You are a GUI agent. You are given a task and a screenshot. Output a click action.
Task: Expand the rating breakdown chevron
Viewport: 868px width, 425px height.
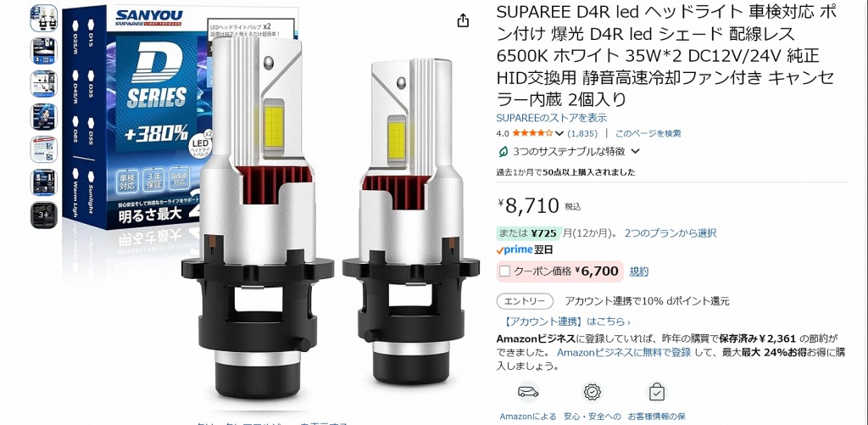point(559,133)
